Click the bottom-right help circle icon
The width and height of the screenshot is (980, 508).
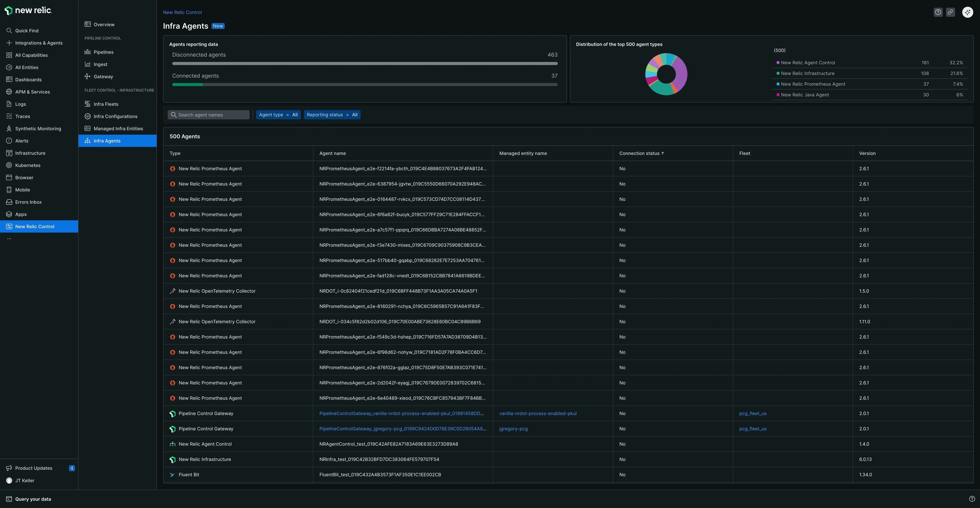tap(972, 499)
